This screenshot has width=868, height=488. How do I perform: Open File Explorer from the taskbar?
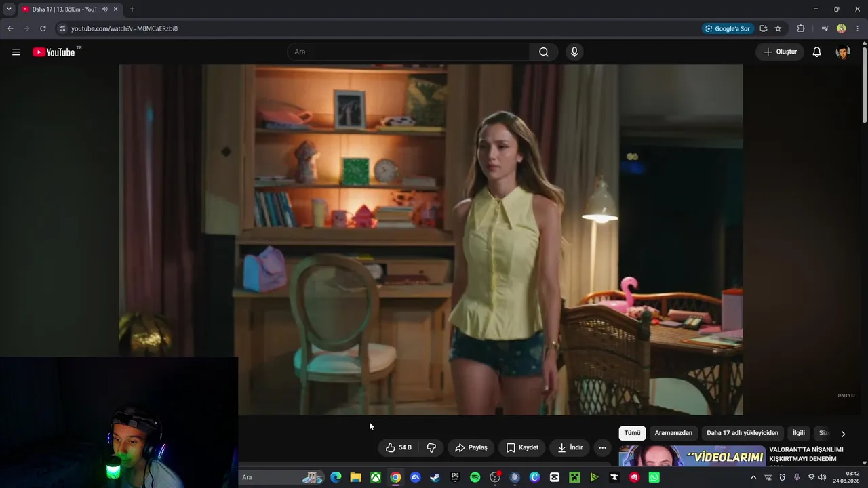[x=355, y=477]
